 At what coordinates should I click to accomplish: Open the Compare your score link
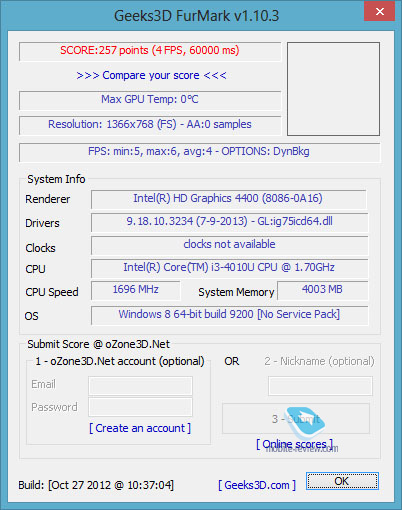151,75
